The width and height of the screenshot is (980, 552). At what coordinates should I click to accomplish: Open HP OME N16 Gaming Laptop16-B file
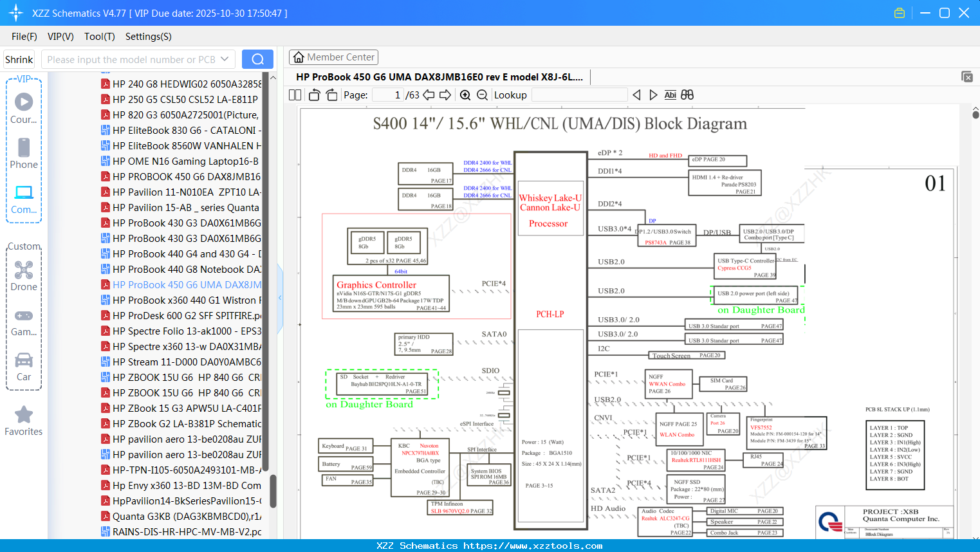coord(180,161)
